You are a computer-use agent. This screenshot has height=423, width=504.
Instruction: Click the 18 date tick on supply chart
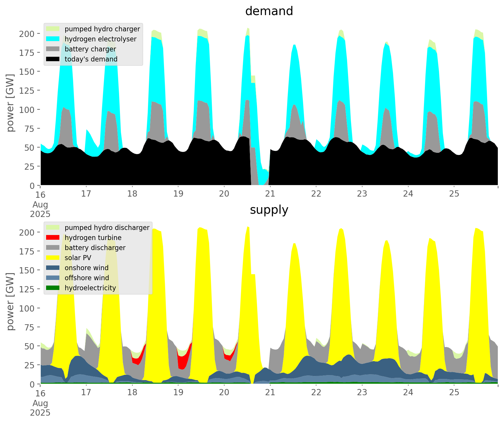[x=132, y=393]
